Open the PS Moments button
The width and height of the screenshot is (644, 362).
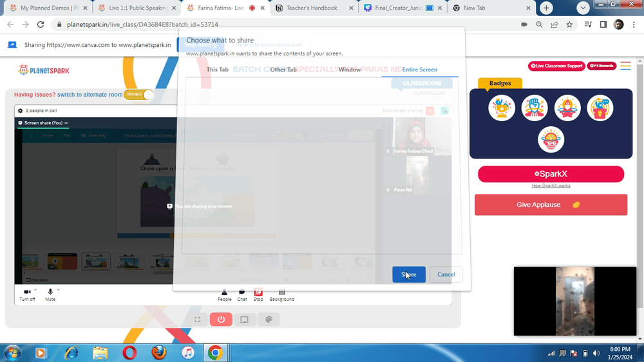coord(601,66)
